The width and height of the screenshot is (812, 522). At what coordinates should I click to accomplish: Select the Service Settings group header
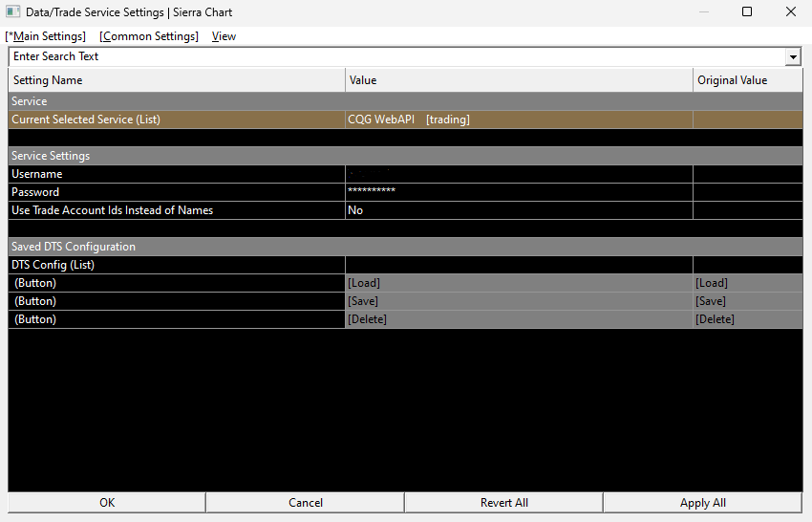point(405,156)
